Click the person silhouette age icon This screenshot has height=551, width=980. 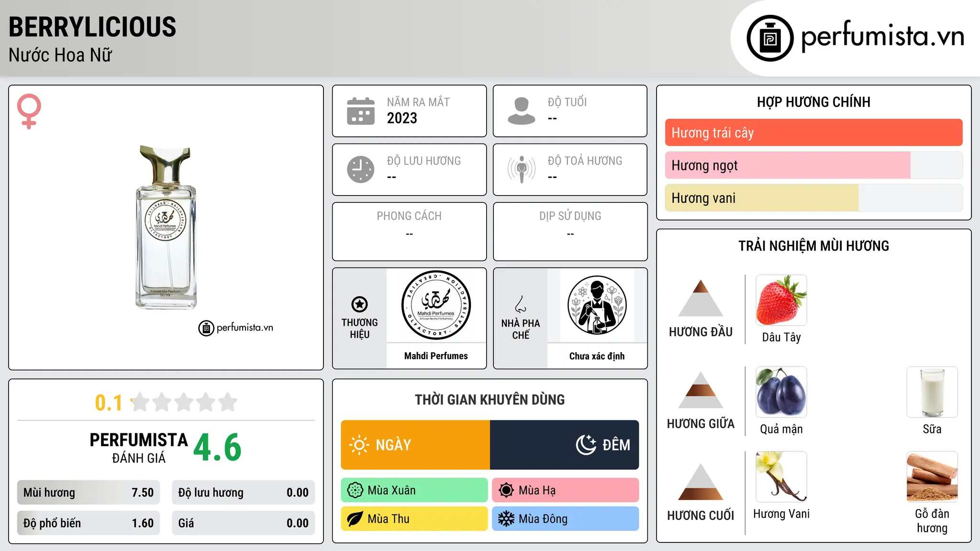click(x=522, y=111)
